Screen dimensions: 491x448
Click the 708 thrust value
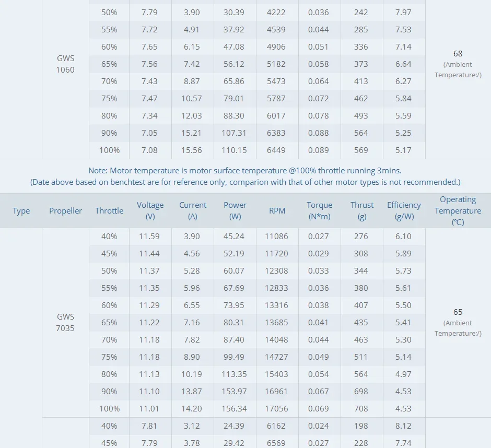point(361,408)
